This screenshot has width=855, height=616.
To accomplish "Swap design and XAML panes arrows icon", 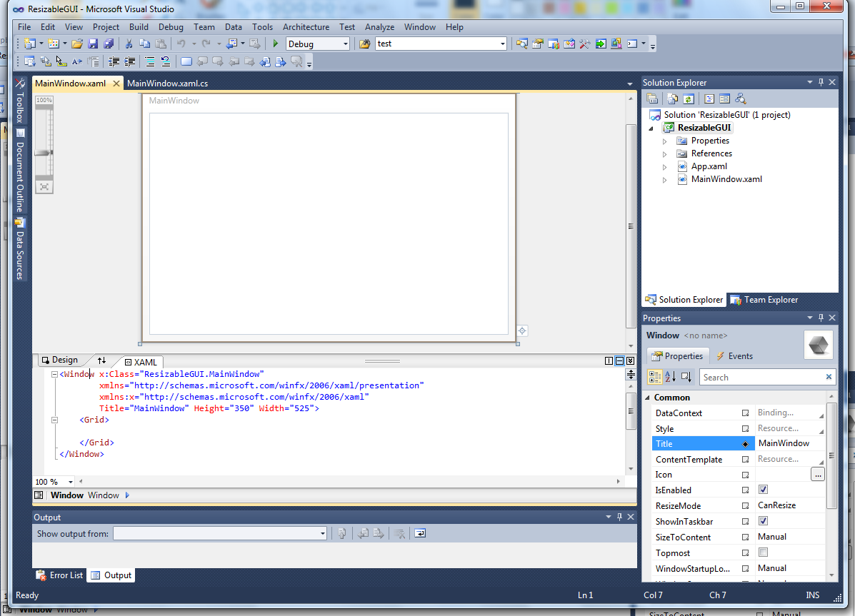I will coord(102,360).
